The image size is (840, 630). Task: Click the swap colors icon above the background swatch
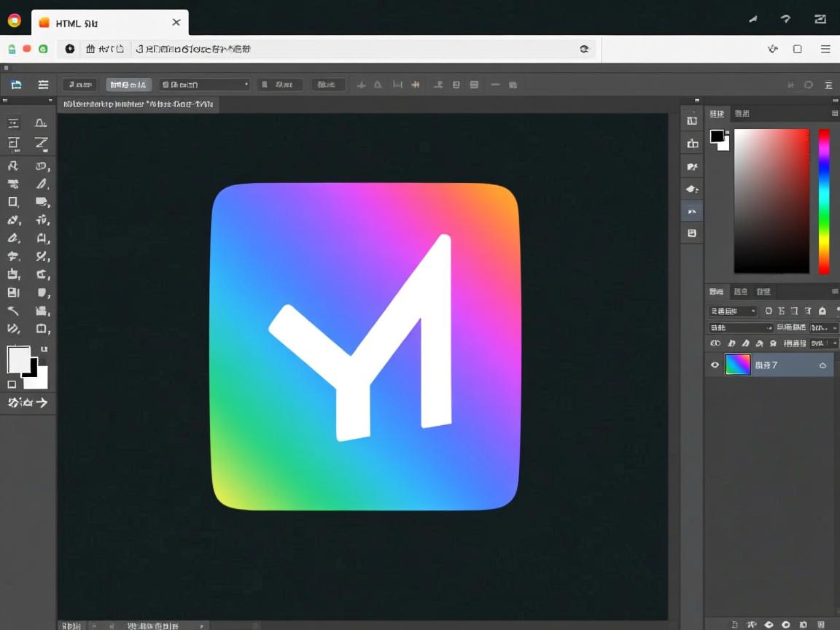coord(44,350)
